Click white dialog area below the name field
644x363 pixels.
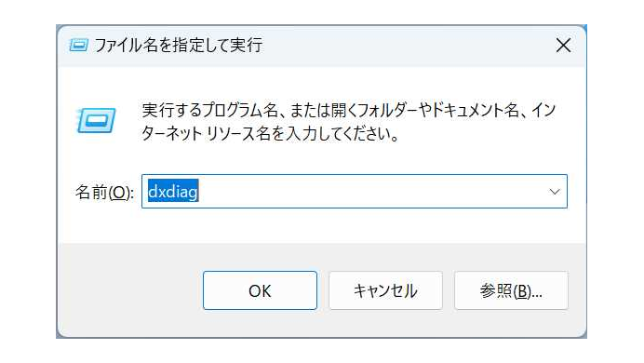(x=322, y=226)
